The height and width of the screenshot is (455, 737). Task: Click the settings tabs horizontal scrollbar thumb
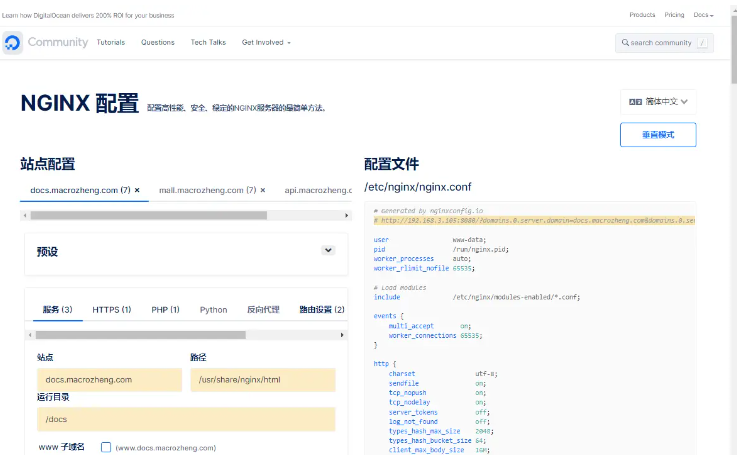coord(141,335)
